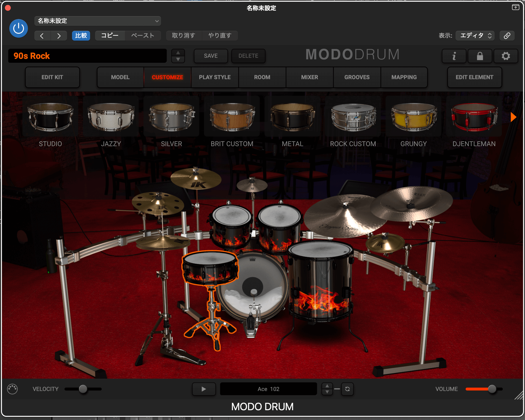The height and width of the screenshot is (420, 525).
Task: Click the down stepper next to 90s Rock
Action: [x=178, y=59]
